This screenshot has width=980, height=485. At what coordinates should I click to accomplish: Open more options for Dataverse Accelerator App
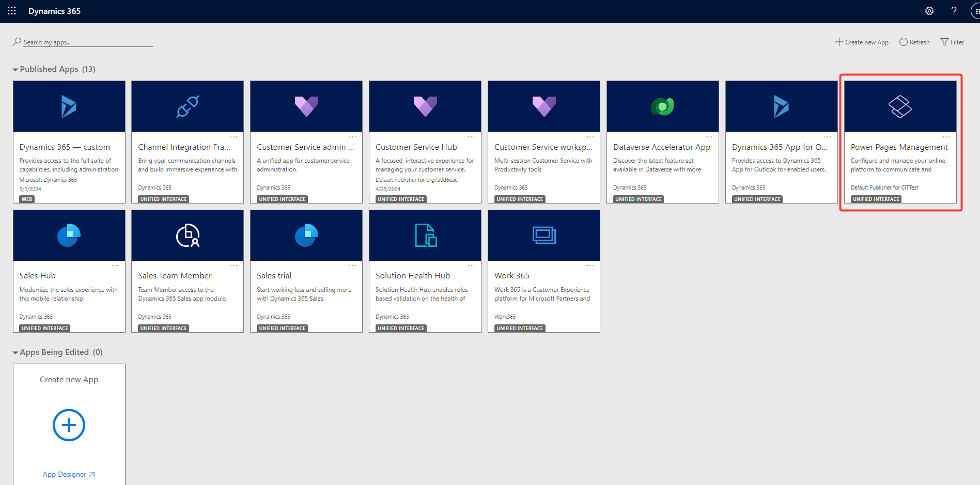point(709,137)
